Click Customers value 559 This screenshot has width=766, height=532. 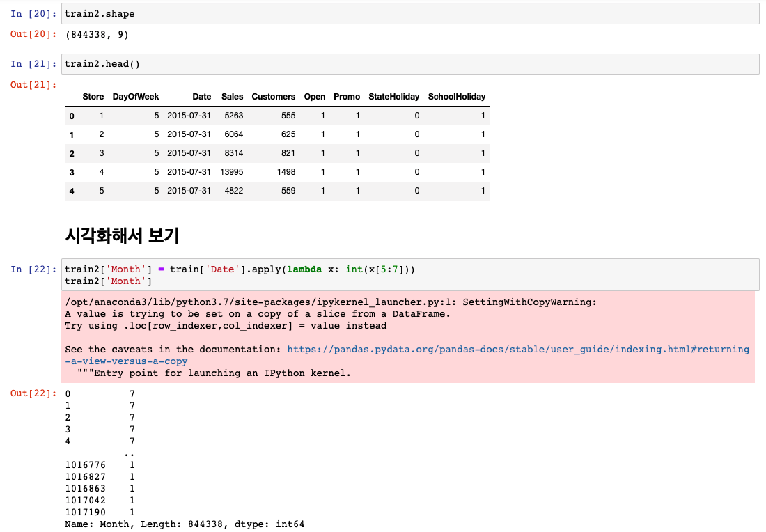288,191
